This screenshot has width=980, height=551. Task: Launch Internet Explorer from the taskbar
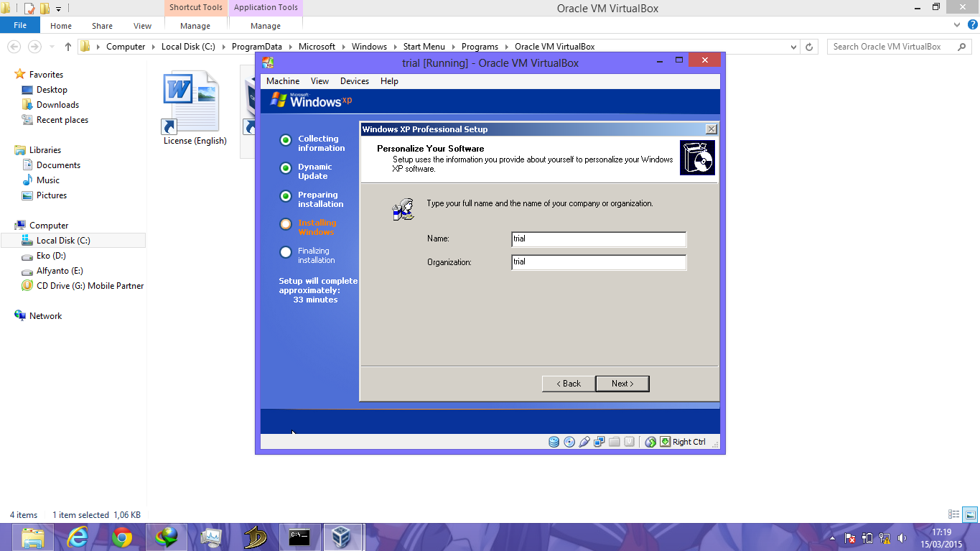pyautogui.click(x=78, y=537)
